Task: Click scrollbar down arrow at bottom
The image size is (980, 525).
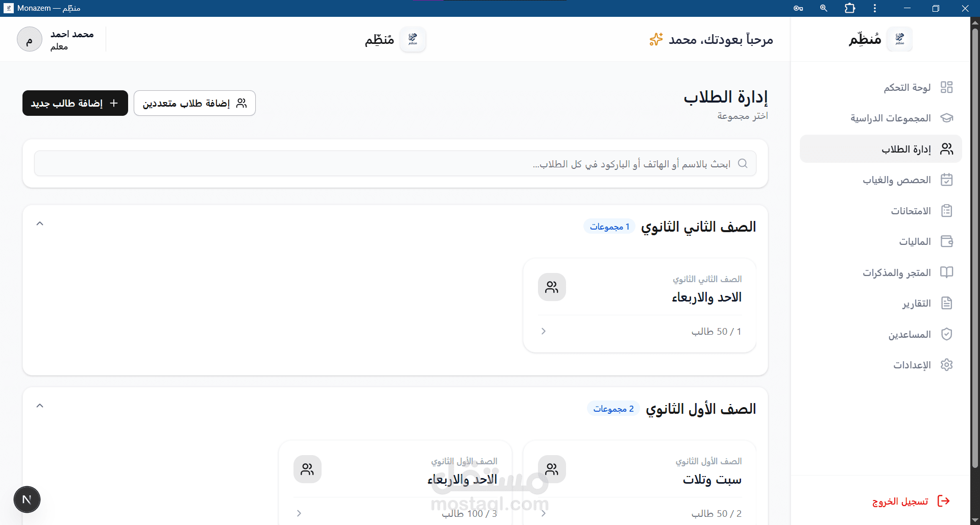Action: point(975,520)
